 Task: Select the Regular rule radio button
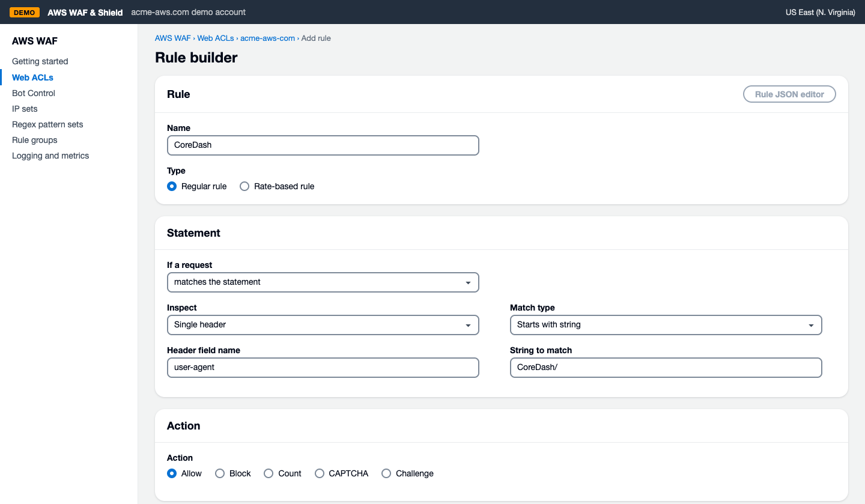pos(172,186)
